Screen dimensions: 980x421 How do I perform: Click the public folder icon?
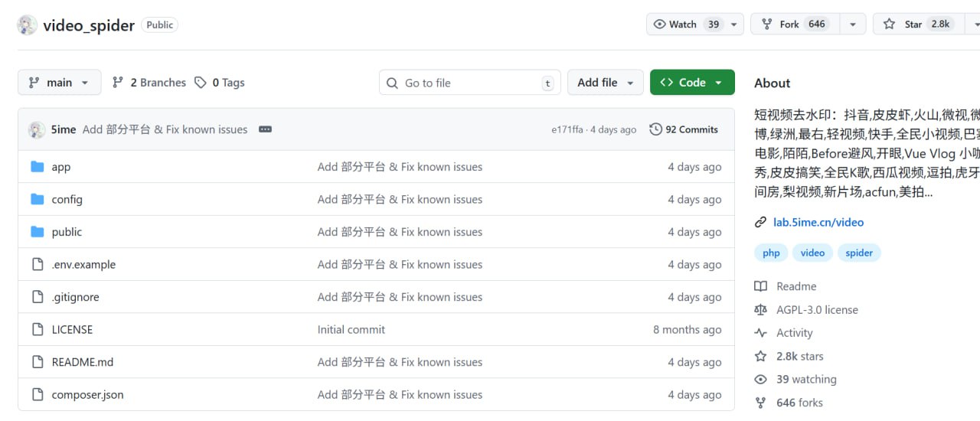(37, 232)
